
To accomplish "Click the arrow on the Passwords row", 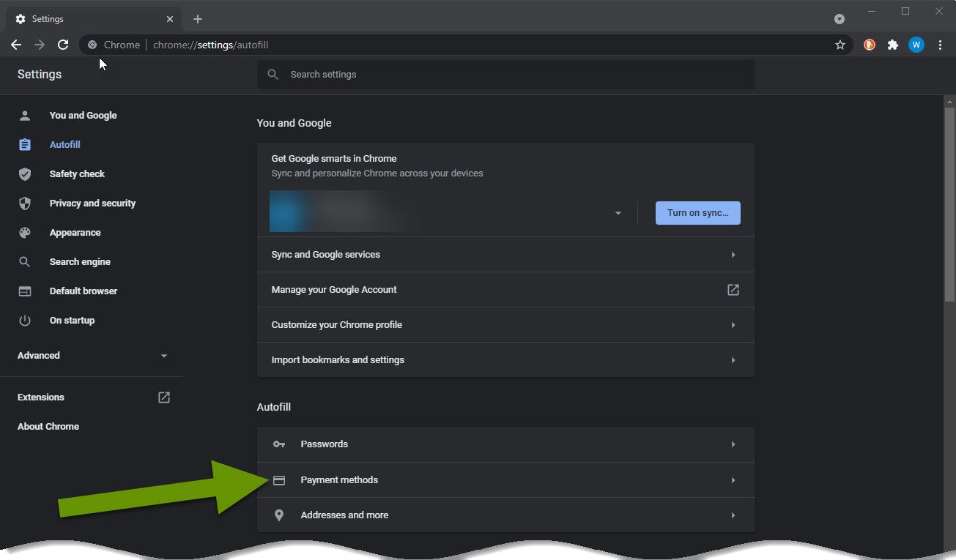I will point(733,444).
